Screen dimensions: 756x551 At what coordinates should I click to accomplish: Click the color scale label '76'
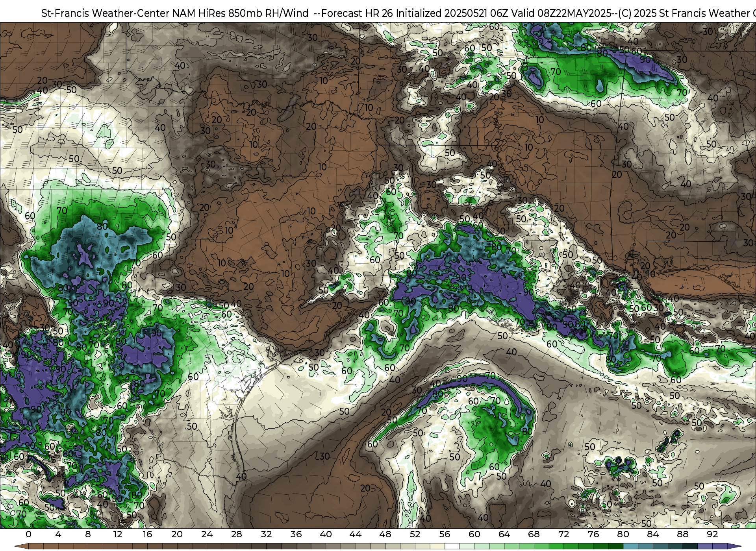click(593, 534)
